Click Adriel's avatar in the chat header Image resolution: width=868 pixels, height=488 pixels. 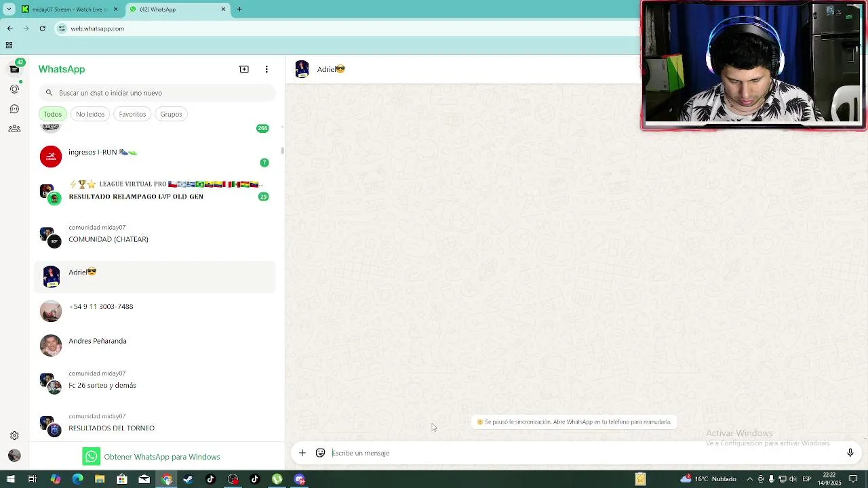(302, 69)
